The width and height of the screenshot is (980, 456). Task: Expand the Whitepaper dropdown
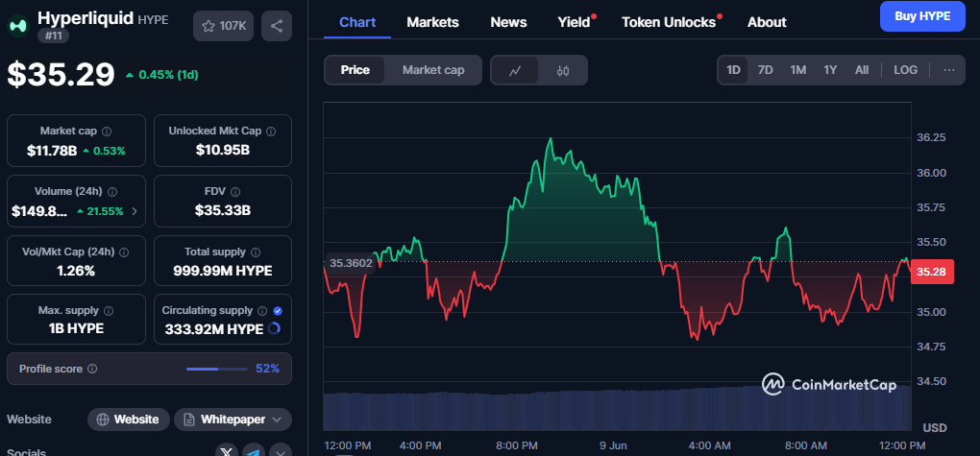pos(233,420)
